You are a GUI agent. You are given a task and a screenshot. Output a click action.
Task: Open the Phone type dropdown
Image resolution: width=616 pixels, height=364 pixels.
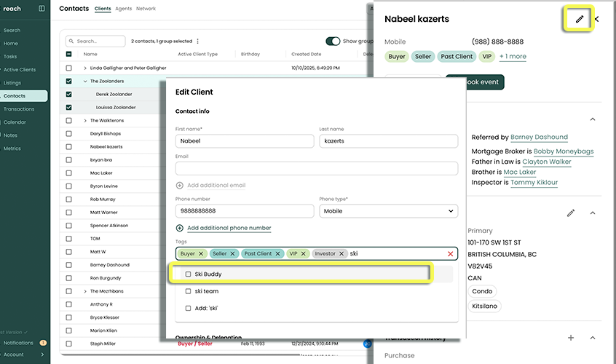point(388,211)
